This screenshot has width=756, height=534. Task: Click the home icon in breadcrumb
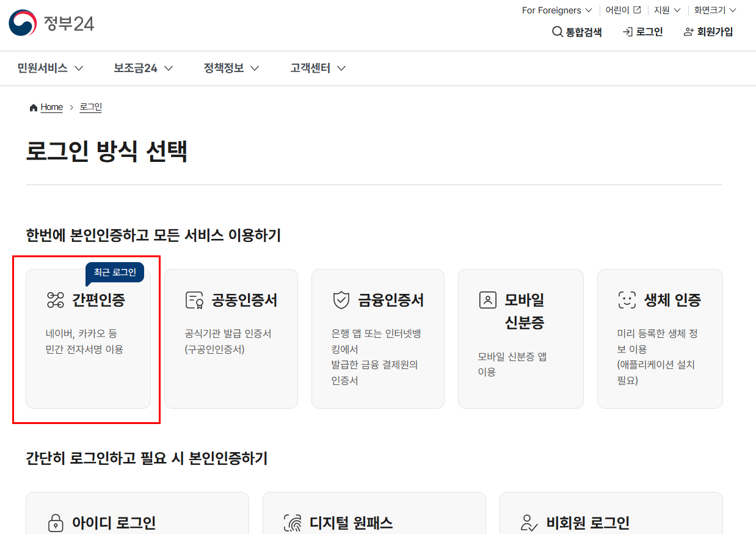point(33,108)
